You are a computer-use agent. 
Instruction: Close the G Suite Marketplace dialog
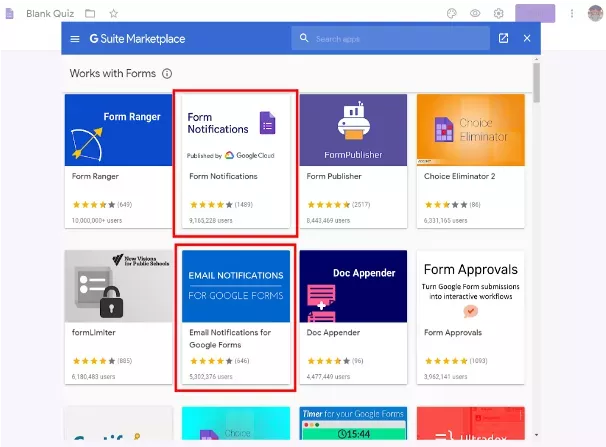pyautogui.click(x=526, y=39)
